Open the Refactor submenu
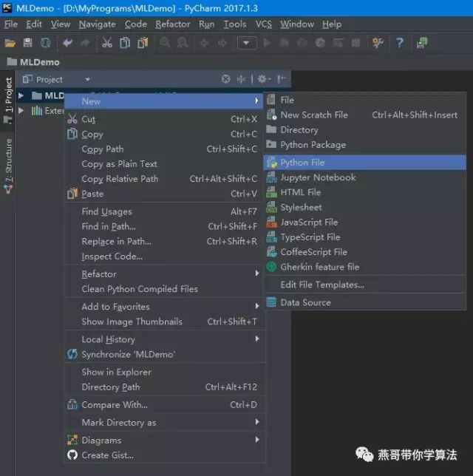The image size is (473, 476). [x=164, y=273]
